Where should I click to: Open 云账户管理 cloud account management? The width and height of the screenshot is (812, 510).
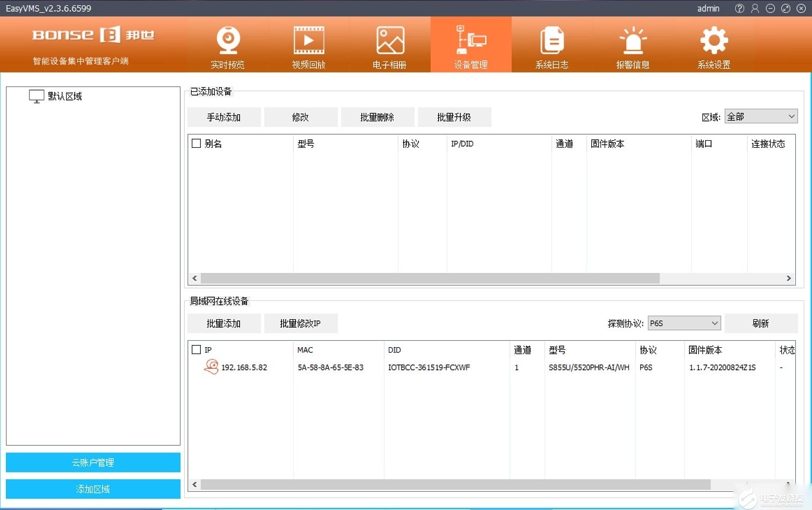point(93,462)
